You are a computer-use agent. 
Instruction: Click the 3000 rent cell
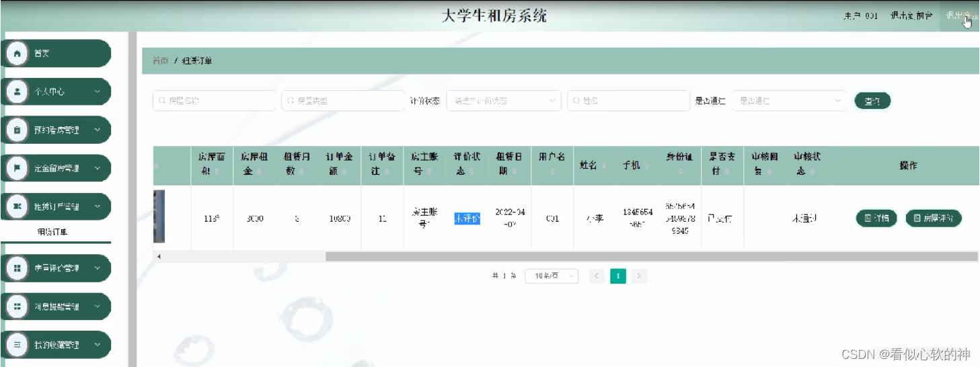254,218
